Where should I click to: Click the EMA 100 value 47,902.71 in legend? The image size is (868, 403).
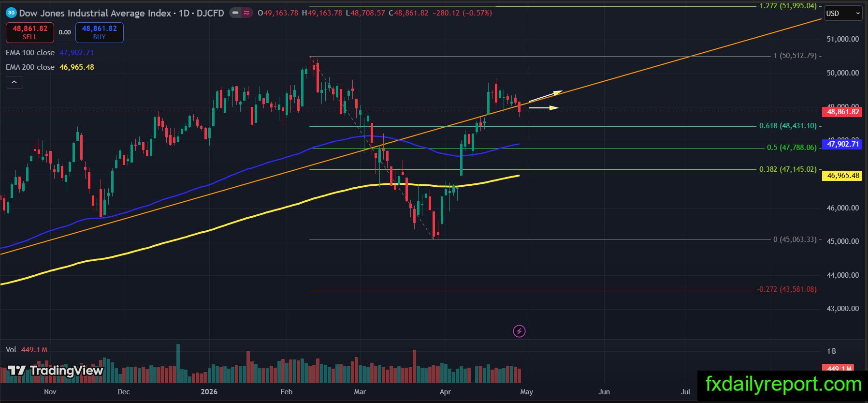click(x=76, y=53)
